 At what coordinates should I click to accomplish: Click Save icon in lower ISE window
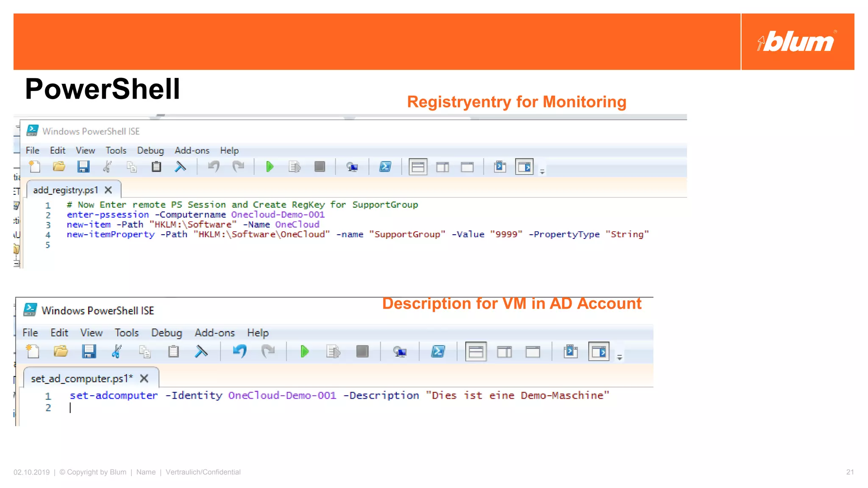coord(89,352)
